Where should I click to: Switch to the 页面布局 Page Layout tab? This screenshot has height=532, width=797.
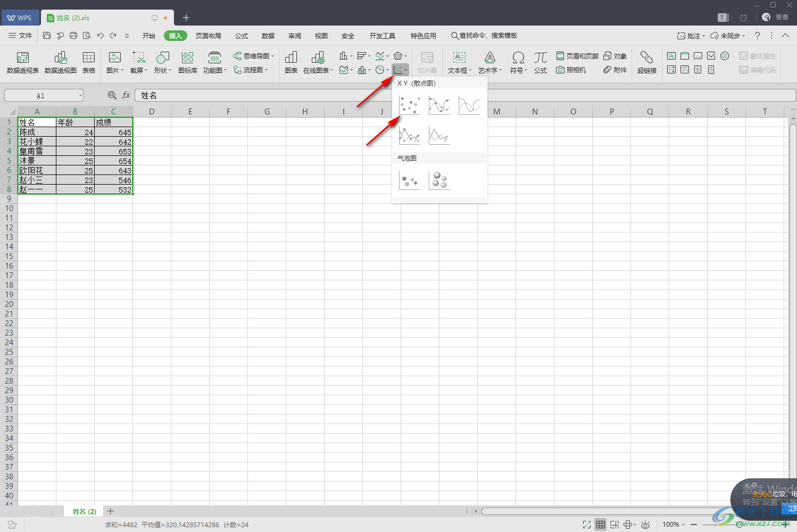click(209, 36)
